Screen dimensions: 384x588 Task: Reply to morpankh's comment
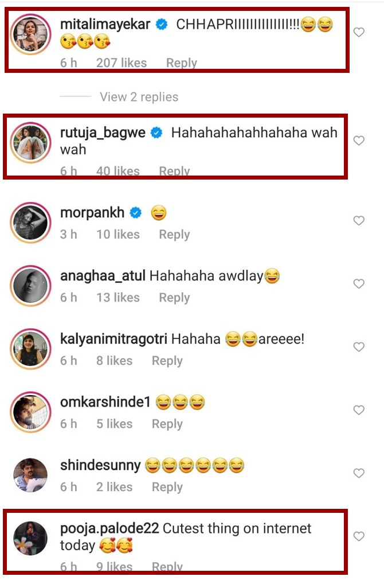click(174, 235)
